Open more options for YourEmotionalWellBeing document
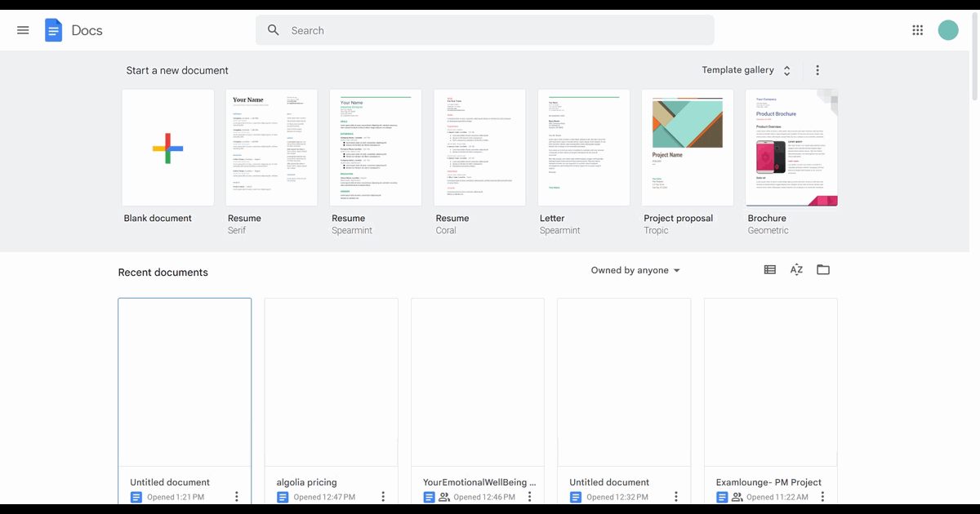The width and height of the screenshot is (980, 514). tap(529, 496)
